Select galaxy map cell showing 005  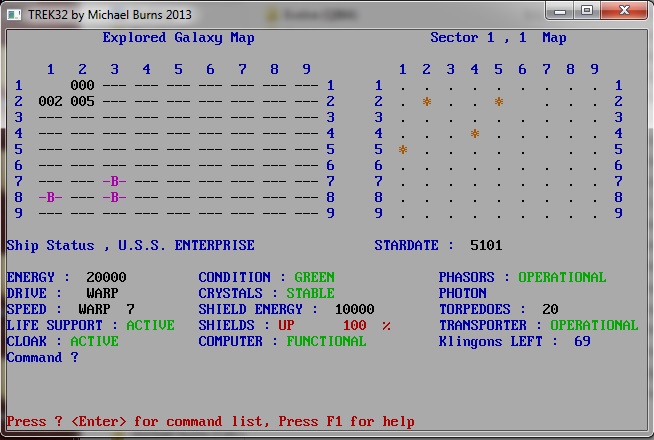pyautogui.click(x=82, y=101)
